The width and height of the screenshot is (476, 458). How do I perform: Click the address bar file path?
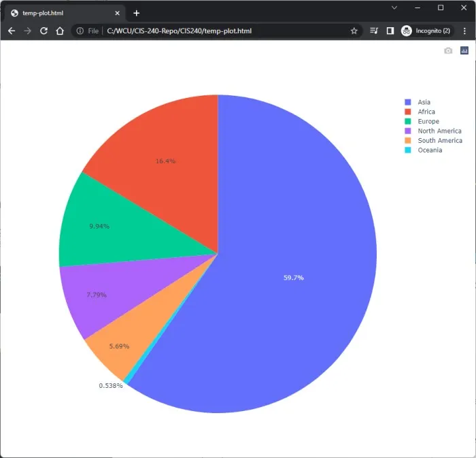(179, 31)
